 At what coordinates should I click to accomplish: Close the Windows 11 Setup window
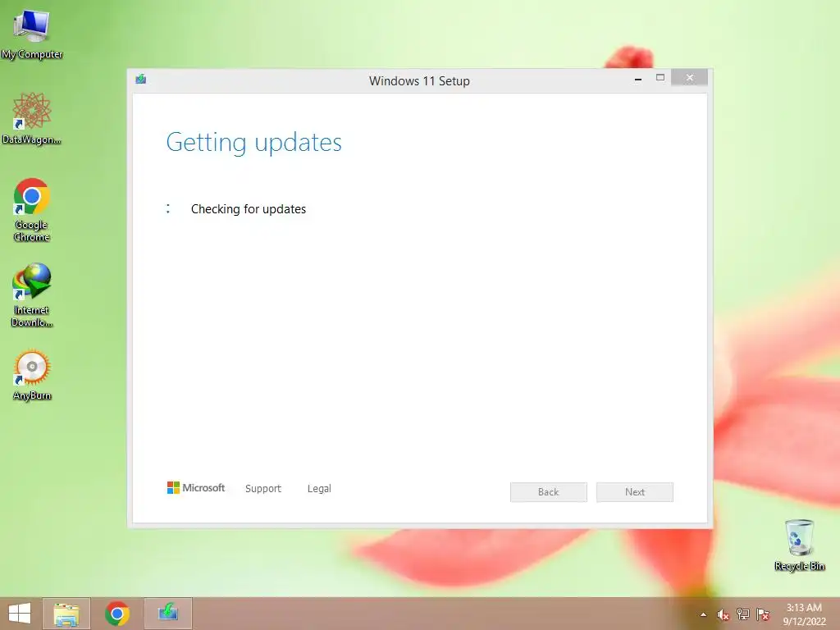click(x=689, y=78)
